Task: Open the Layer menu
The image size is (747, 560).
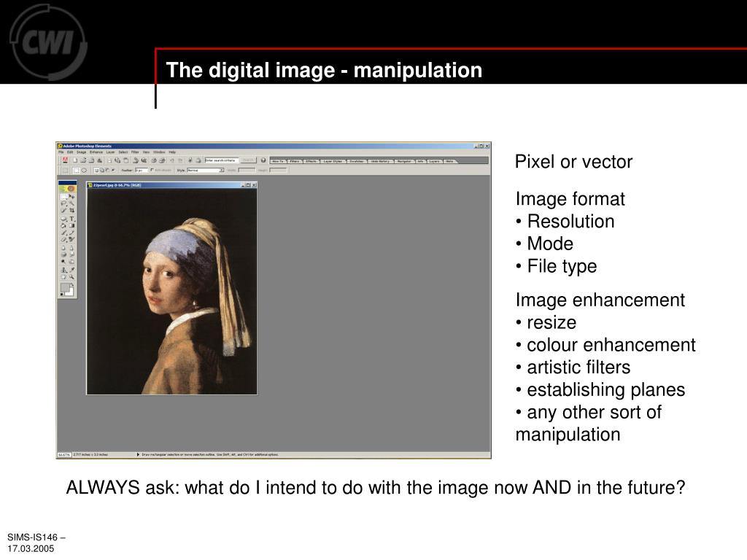Action: 111,152
